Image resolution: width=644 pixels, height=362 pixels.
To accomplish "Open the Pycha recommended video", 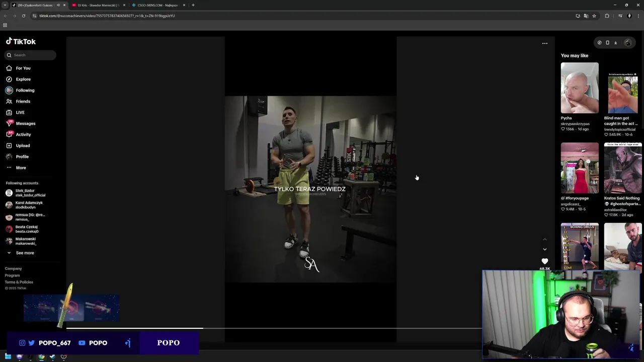I will [x=580, y=88].
